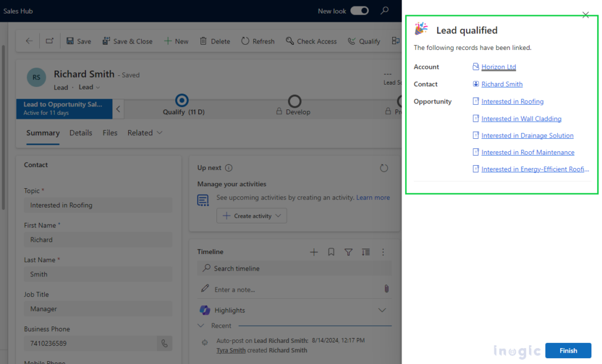Refresh the Up next section

pos(384,168)
